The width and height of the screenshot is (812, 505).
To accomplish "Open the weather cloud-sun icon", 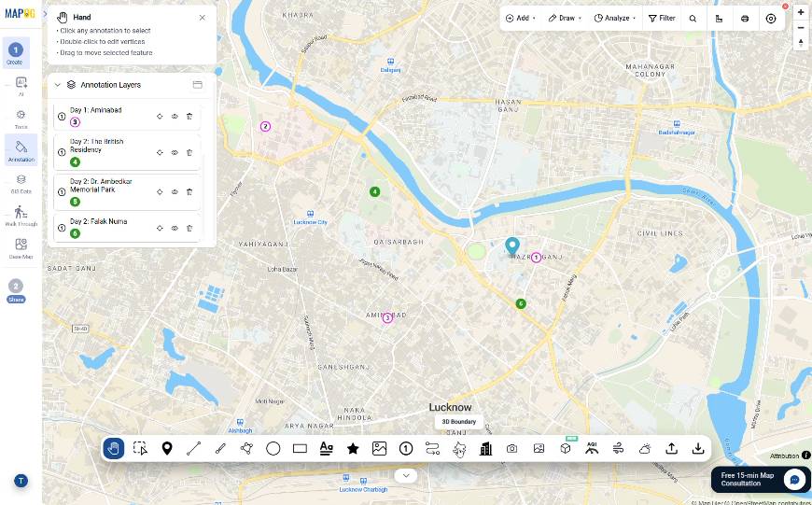I will point(645,449).
